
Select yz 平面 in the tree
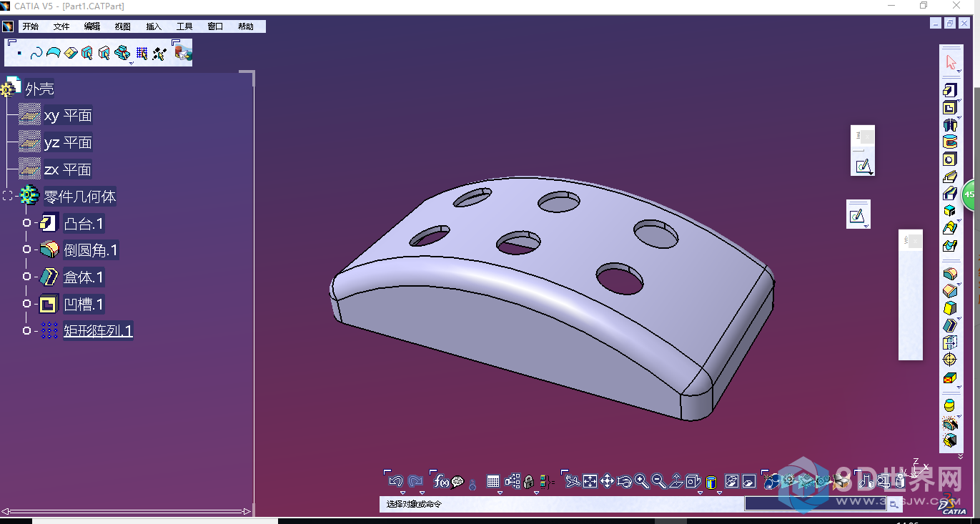[x=68, y=143]
